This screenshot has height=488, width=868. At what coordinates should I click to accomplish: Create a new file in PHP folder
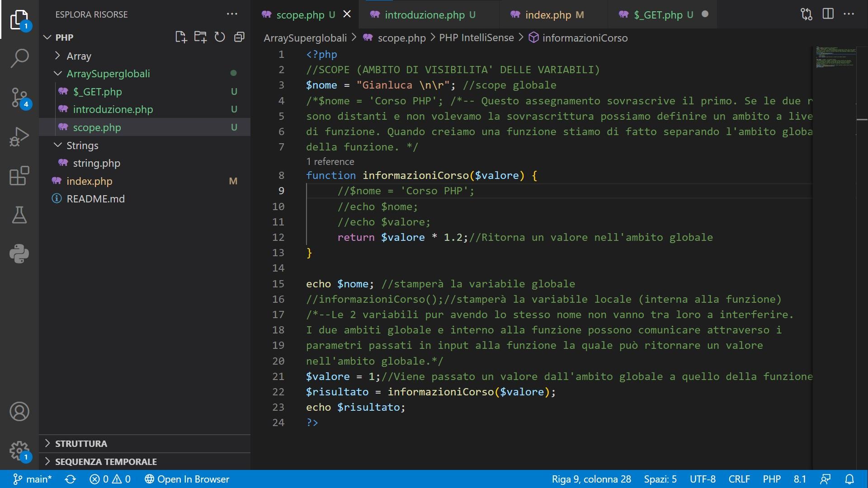[x=181, y=37]
